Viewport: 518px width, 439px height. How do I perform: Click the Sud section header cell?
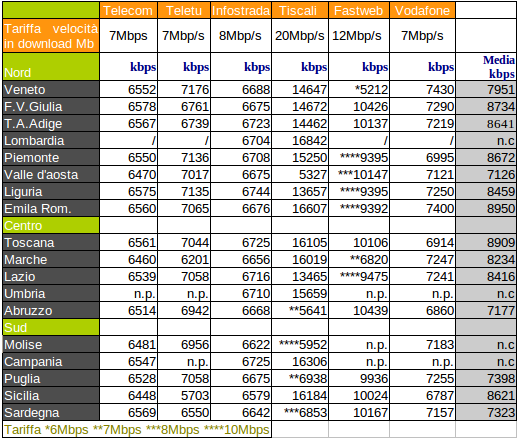pyautogui.click(x=51, y=327)
